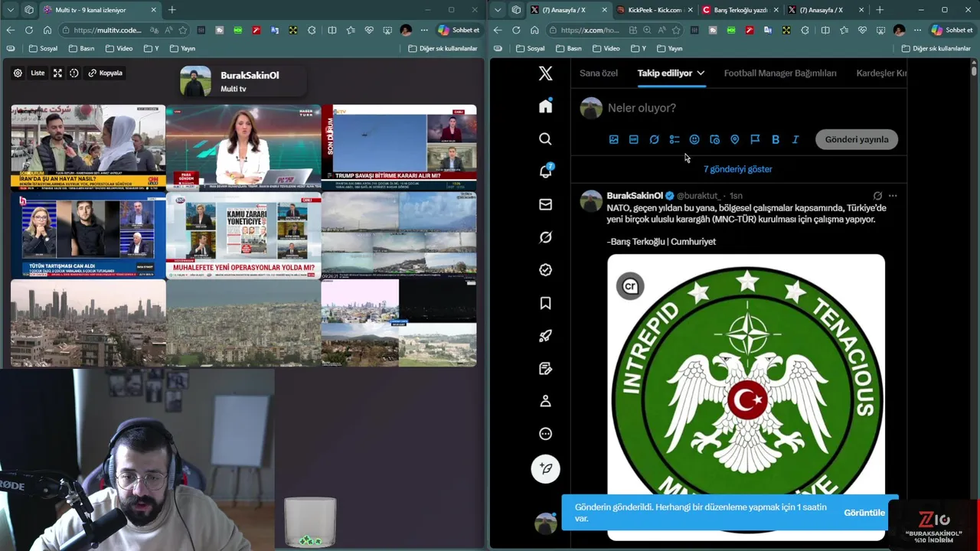
Task: Open extensions puzzle icon in left browser
Action: 312,30
